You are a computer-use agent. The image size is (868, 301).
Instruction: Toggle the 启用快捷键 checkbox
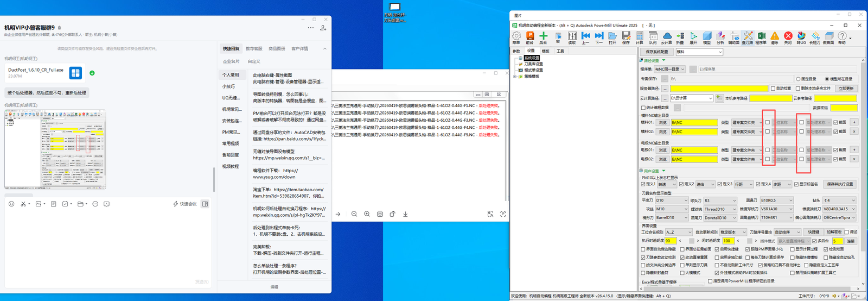(x=717, y=249)
